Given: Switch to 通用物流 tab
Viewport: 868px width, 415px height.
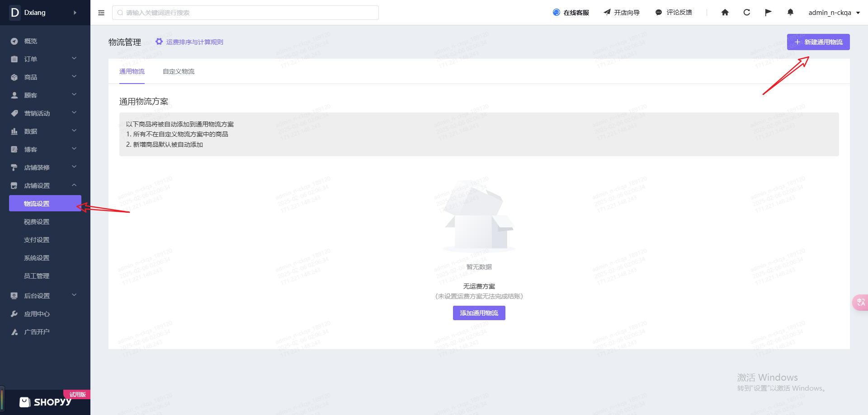Looking at the screenshot, I should tap(132, 71).
